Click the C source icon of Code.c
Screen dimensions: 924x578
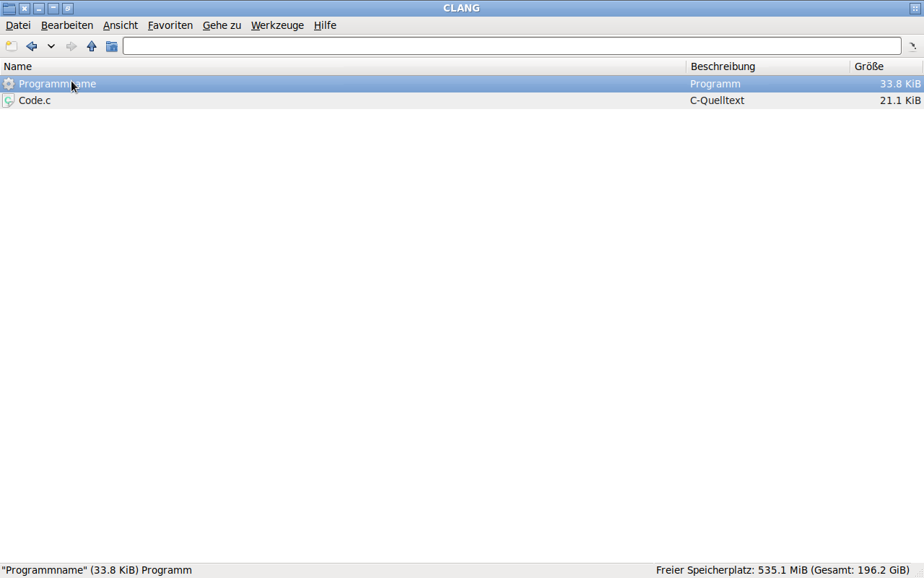click(x=9, y=100)
